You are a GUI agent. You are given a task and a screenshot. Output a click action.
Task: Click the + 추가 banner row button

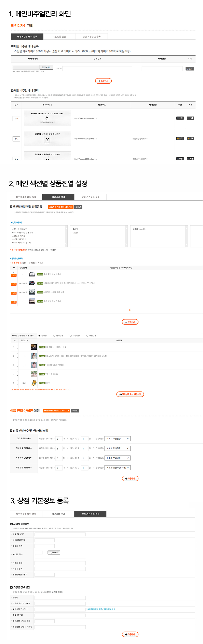coord(189,69)
